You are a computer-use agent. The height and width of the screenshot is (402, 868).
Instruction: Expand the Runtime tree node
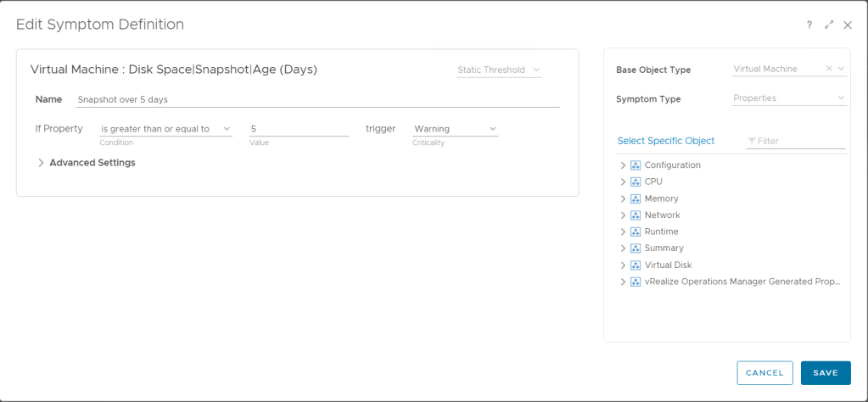coord(623,232)
